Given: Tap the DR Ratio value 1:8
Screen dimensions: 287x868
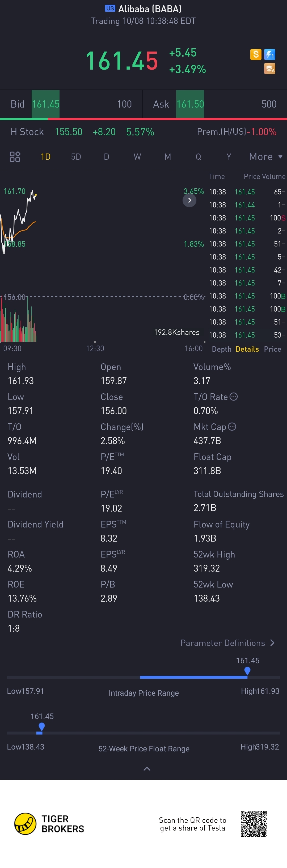Looking at the screenshot, I should pyautogui.click(x=14, y=628).
